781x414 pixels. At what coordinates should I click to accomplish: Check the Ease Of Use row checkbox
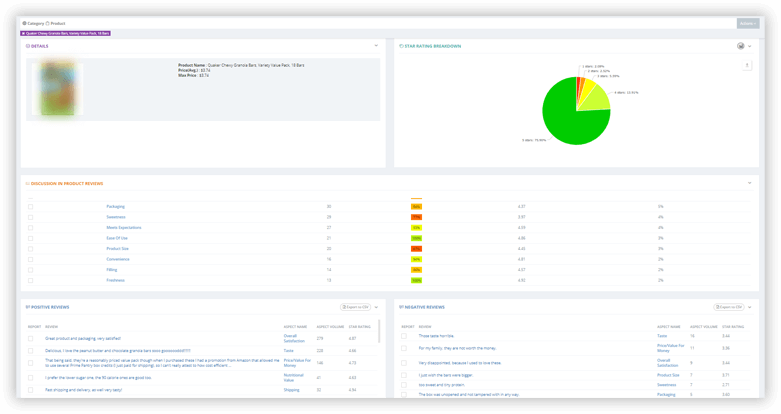coord(30,238)
